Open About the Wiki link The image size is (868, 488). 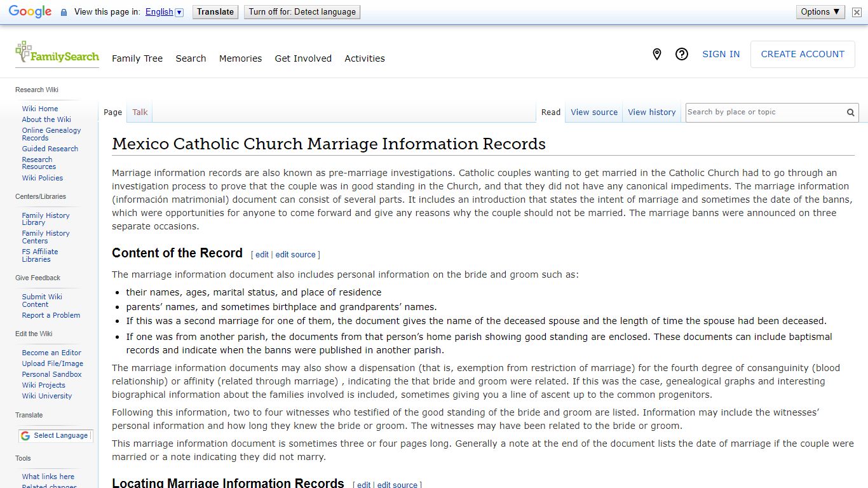point(46,119)
